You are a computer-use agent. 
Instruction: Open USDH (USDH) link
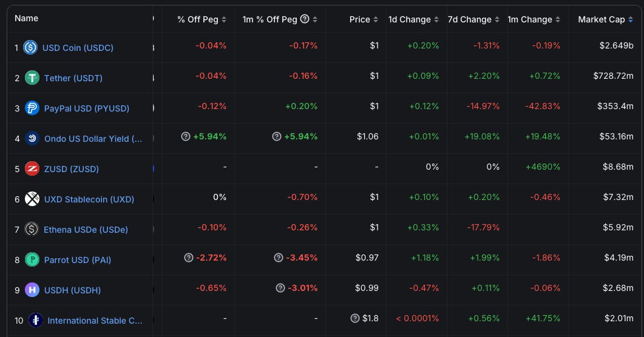click(72, 290)
